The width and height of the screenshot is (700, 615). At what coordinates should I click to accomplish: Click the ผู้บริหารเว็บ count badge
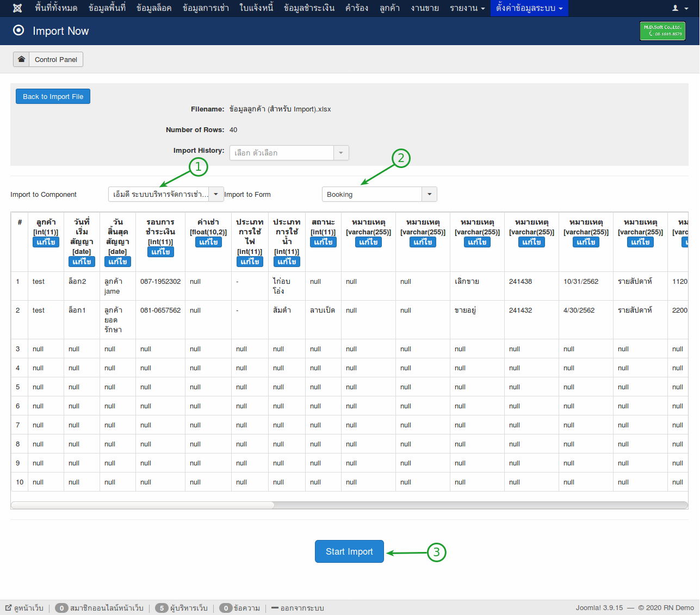click(162, 608)
